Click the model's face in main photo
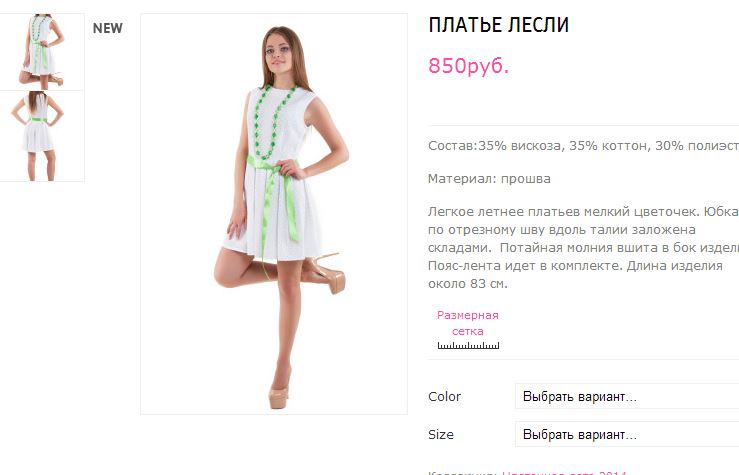This screenshot has width=739, height=475. pos(279,55)
